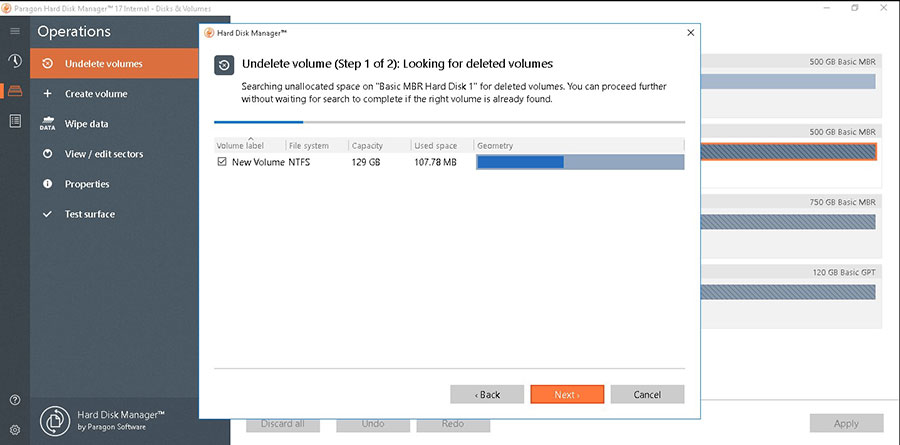Click the NTFS file system cell
Screen dimensions: 900x445
coord(300,162)
